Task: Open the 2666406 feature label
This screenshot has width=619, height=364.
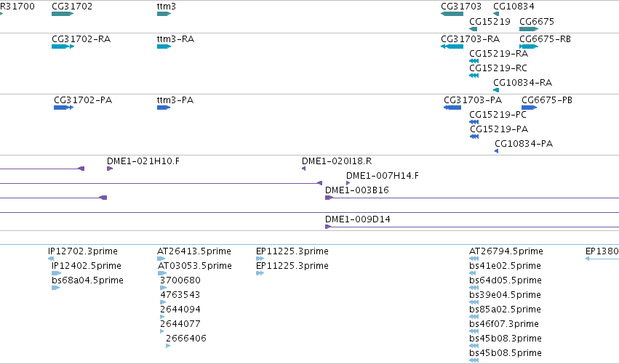Action: click(186, 339)
